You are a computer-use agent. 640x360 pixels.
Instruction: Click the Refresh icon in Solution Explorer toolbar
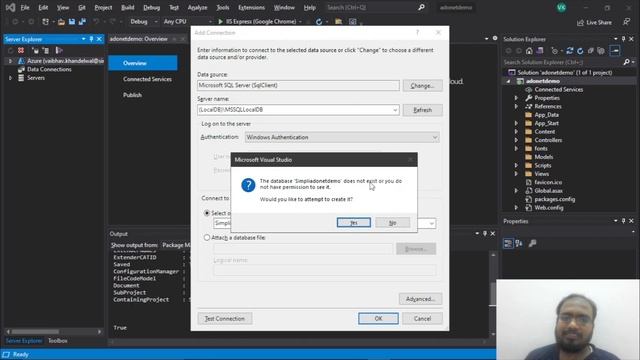(x=580, y=51)
